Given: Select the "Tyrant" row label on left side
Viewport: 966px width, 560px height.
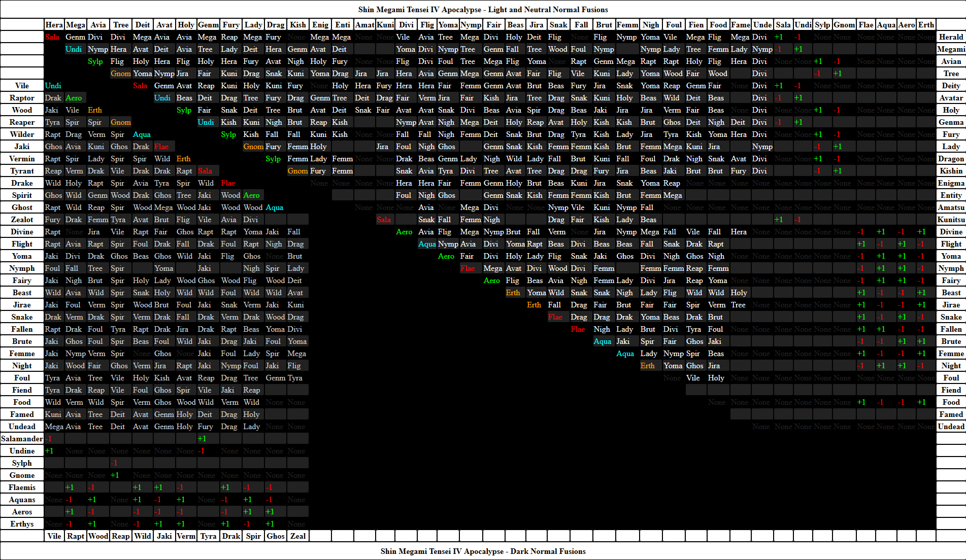Looking at the screenshot, I should tap(22, 171).
